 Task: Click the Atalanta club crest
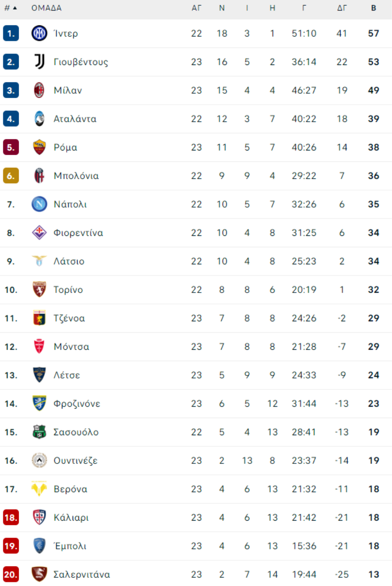39,119
